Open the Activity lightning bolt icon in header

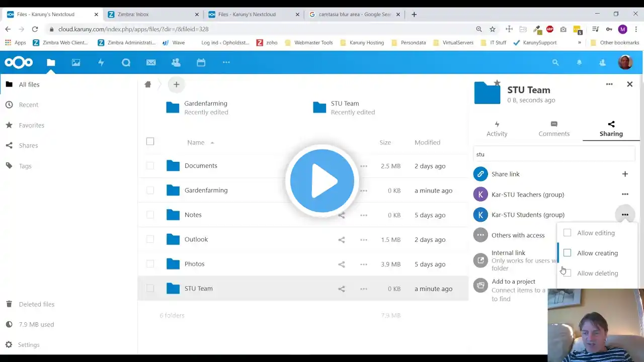(101, 62)
